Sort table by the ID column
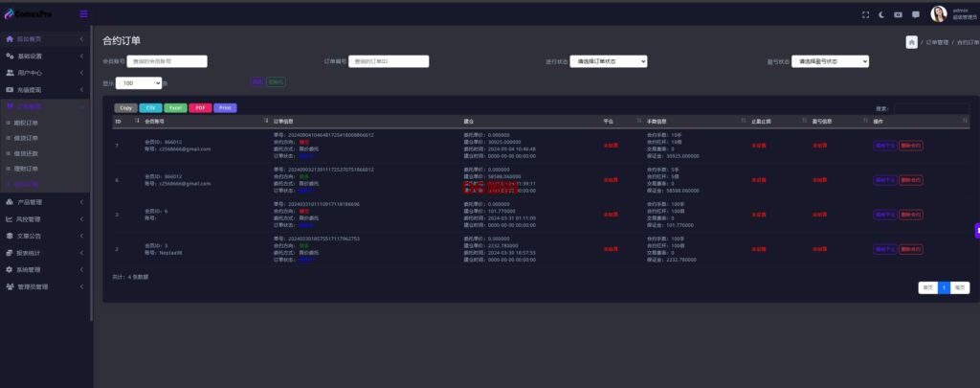This screenshot has width=980, height=388. point(127,121)
